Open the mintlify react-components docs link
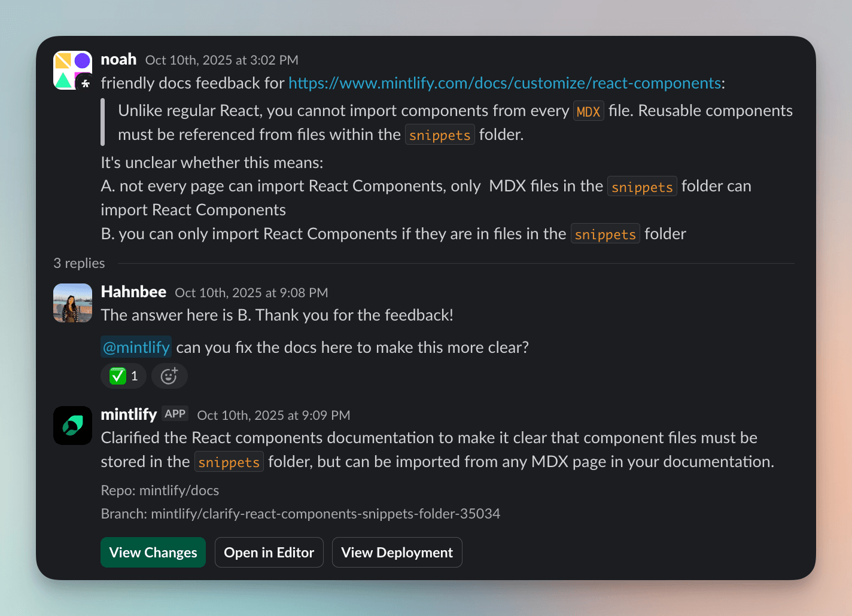 pyautogui.click(x=504, y=83)
